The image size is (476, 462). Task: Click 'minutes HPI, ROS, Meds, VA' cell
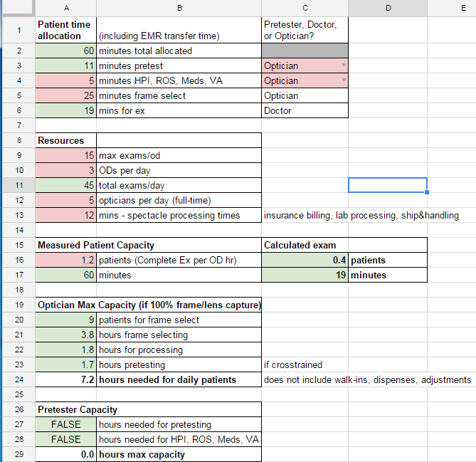point(179,80)
